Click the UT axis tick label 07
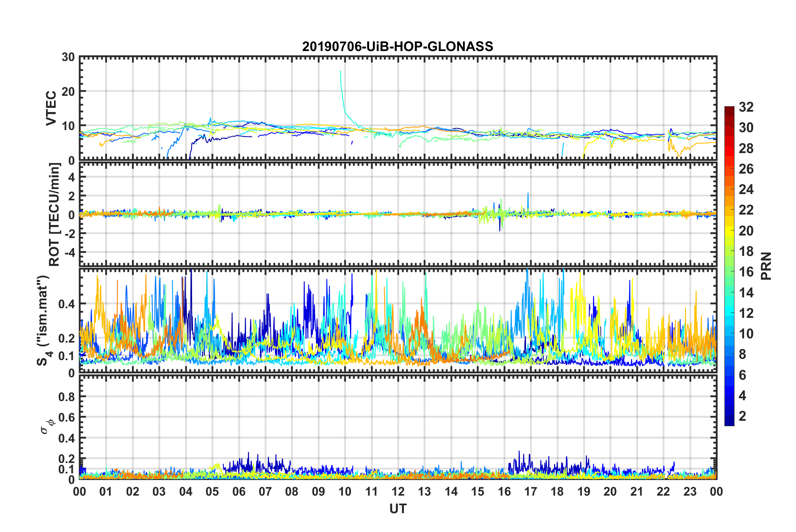The image size is (796, 532). (265, 491)
